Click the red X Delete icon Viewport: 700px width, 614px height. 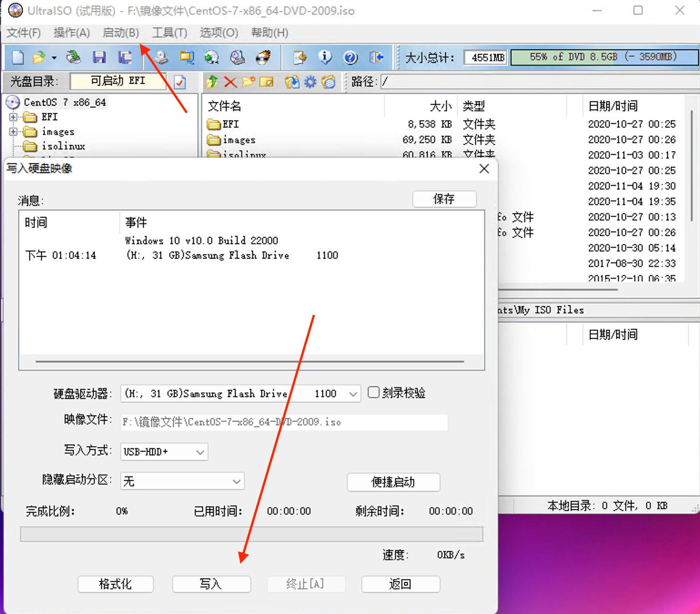point(230,82)
